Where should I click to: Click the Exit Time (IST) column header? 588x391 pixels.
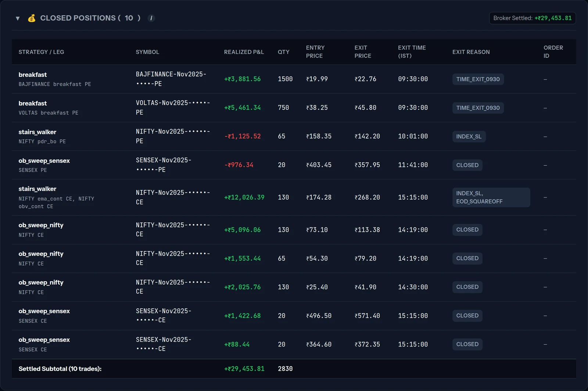click(x=412, y=52)
